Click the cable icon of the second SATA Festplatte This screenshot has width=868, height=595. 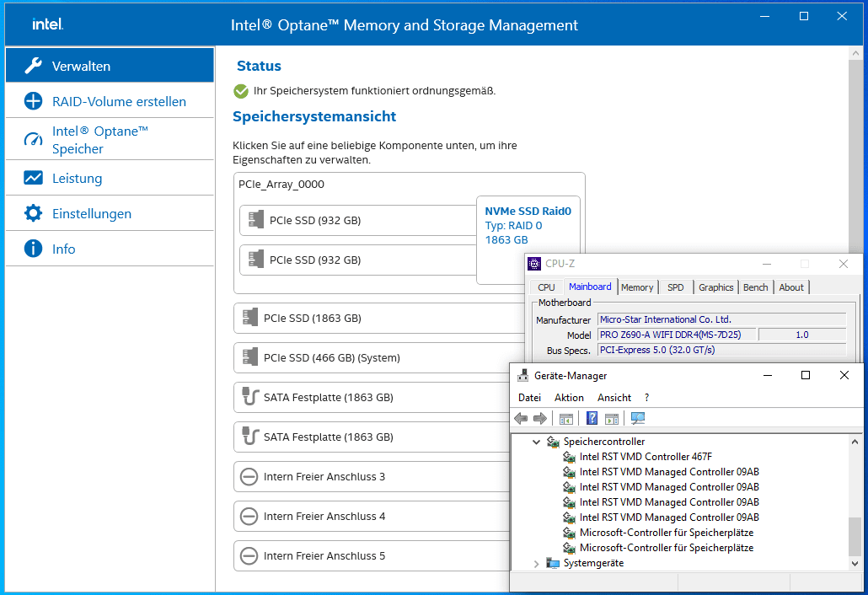(250, 437)
